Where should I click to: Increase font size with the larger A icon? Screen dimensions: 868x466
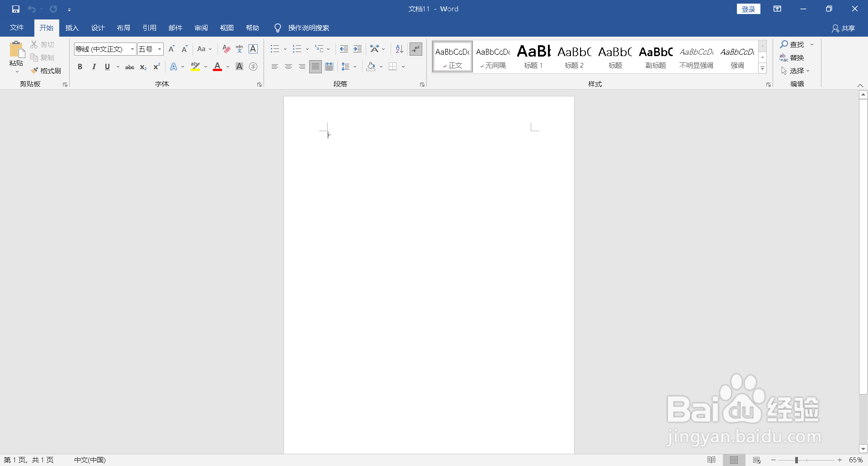171,49
